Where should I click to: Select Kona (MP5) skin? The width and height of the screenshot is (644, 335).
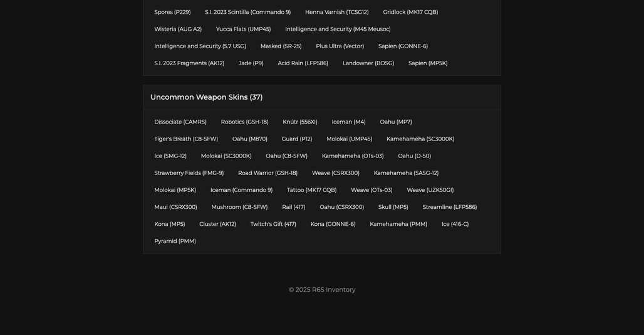pyautogui.click(x=170, y=225)
